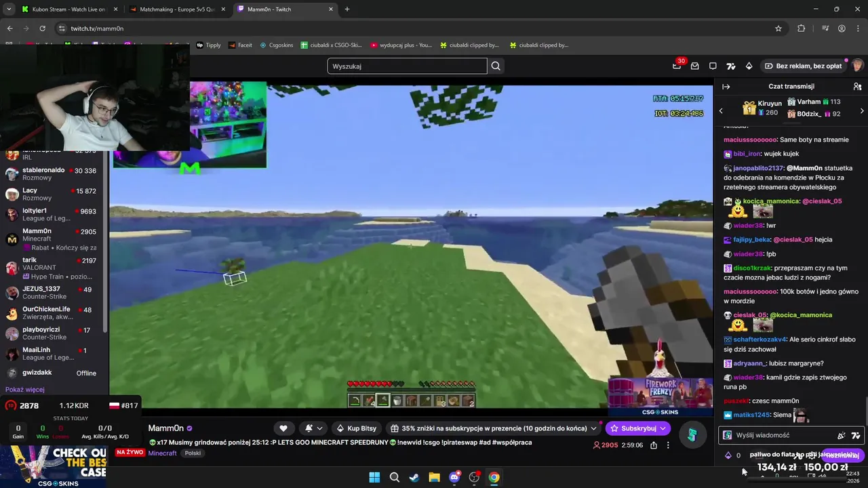Viewport: 868px width, 488px height.
Task: Click Pokaż więcej to expand channels
Action: click(25, 390)
